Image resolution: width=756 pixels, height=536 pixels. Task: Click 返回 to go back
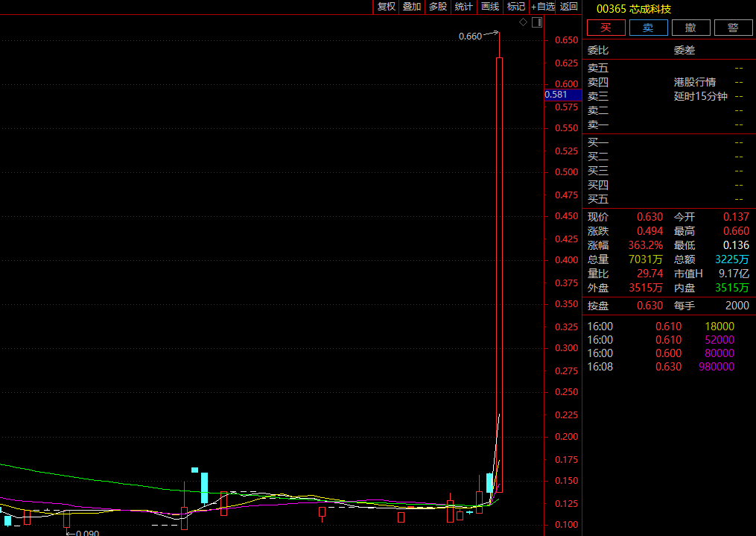point(569,7)
